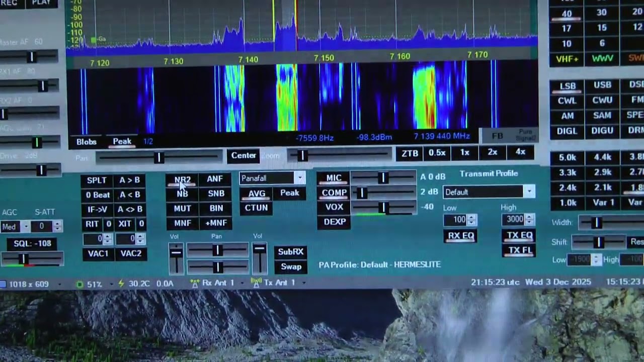The width and height of the screenshot is (644, 362).
Task: Click the COMP compression slider
Action: click(383, 193)
